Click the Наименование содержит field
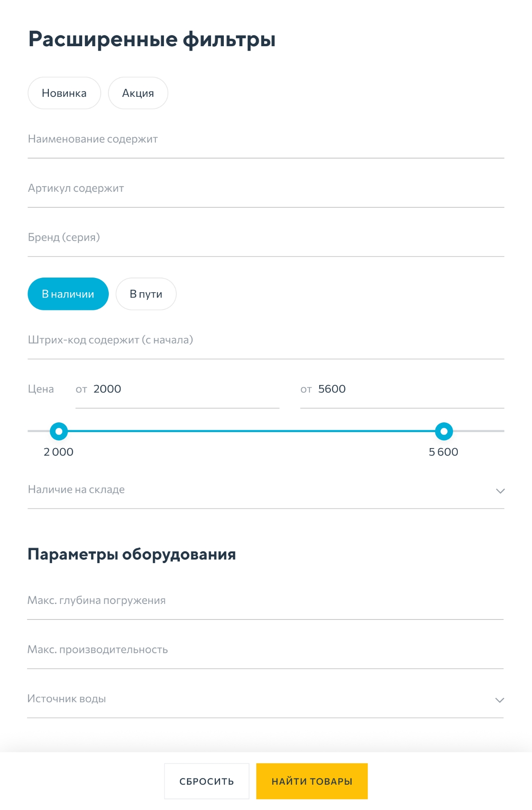This screenshot has height=810, width=532. click(x=266, y=139)
